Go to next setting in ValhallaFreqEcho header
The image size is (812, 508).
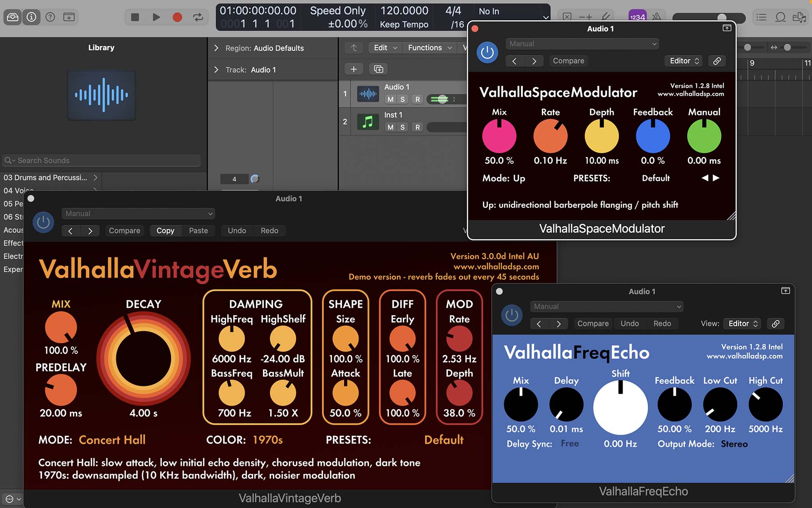tap(558, 324)
